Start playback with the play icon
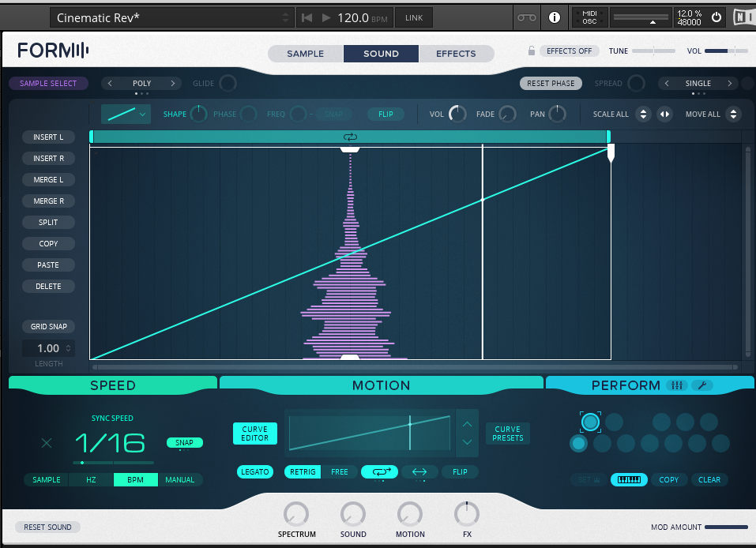Image resolution: width=756 pixels, height=548 pixels. 326,18
